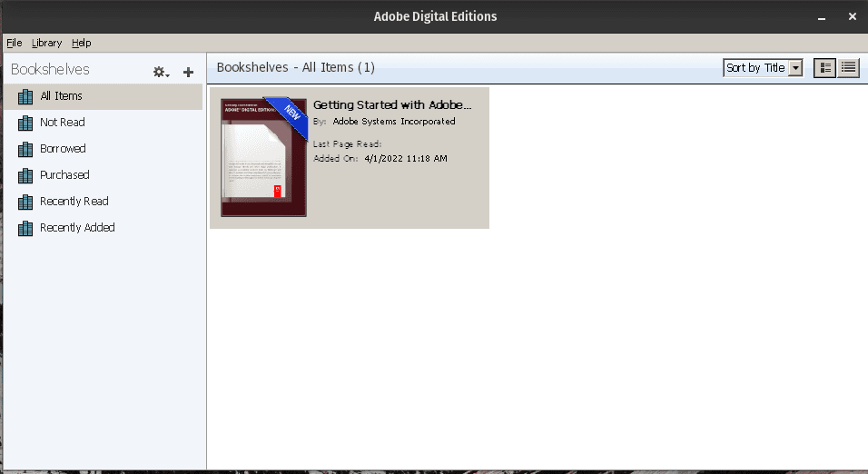Image resolution: width=868 pixels, height=474 pixels.
Task: Switch to list view
Action: point(848,67)
